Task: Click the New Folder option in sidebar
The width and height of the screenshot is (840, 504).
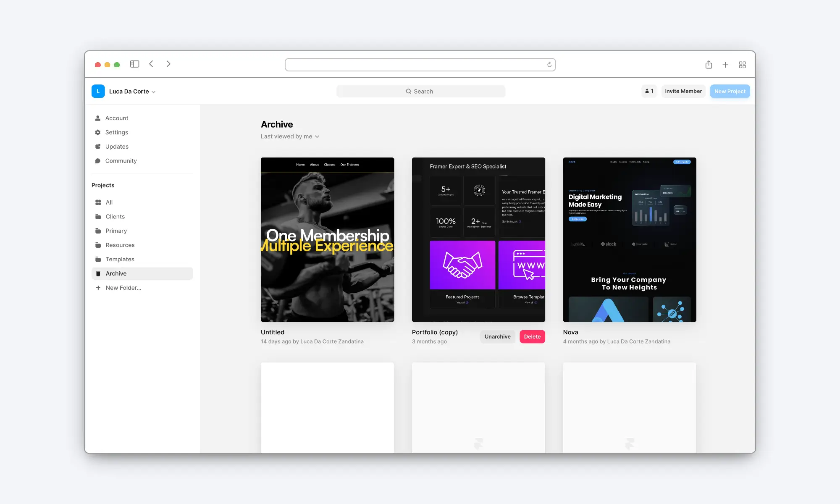Action: pos(123,287)
